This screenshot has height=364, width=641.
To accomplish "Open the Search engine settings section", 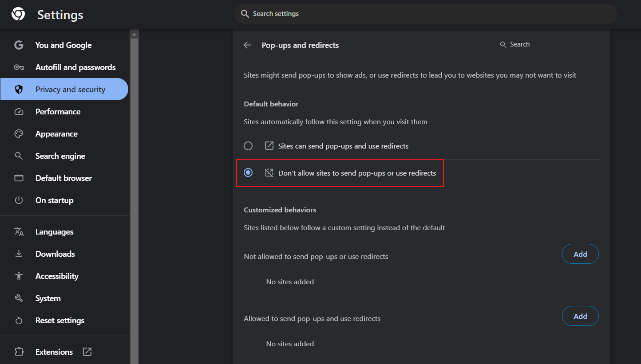I will 60,156.
